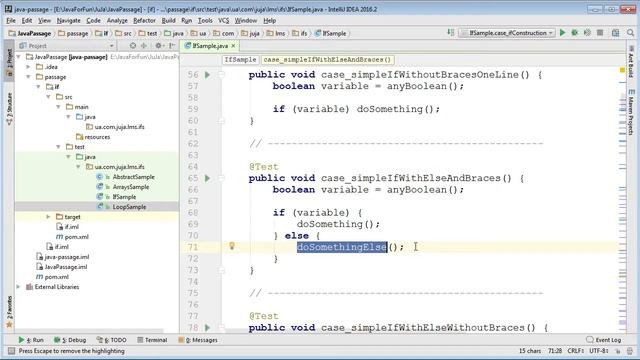Click the inspector Hector icon in status bar

click(x=631, y=351)
